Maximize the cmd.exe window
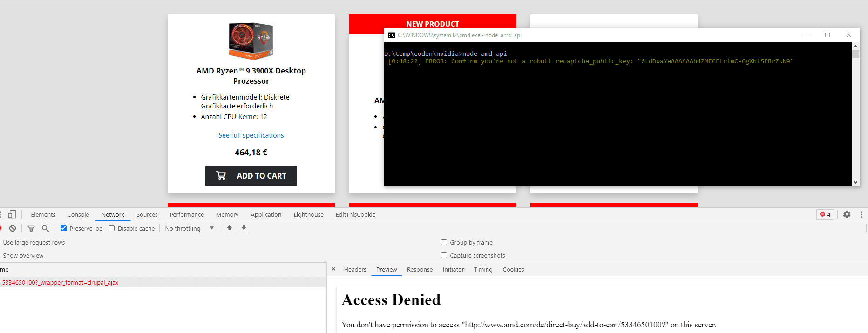Image resolution: width=868 pixels, height=333 pixels. tap(827, 35)
